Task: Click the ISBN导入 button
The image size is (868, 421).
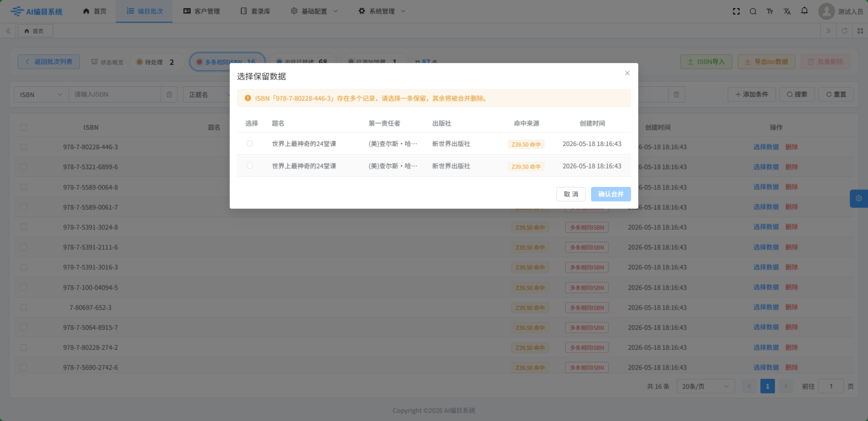Action: pyautogui.click(x=706, y=62)
